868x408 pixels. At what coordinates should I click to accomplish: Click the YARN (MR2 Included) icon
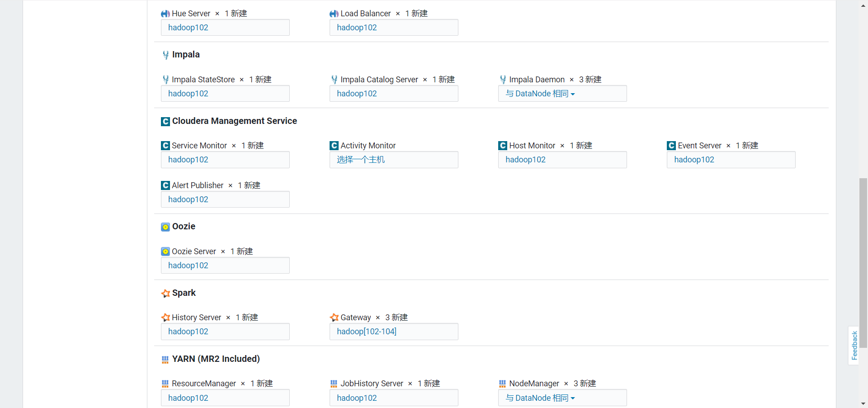point(165,360)
